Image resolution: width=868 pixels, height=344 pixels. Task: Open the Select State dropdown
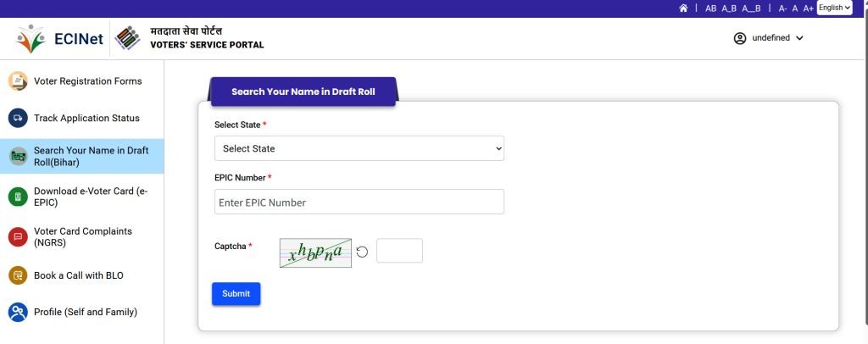coord(359,148)
